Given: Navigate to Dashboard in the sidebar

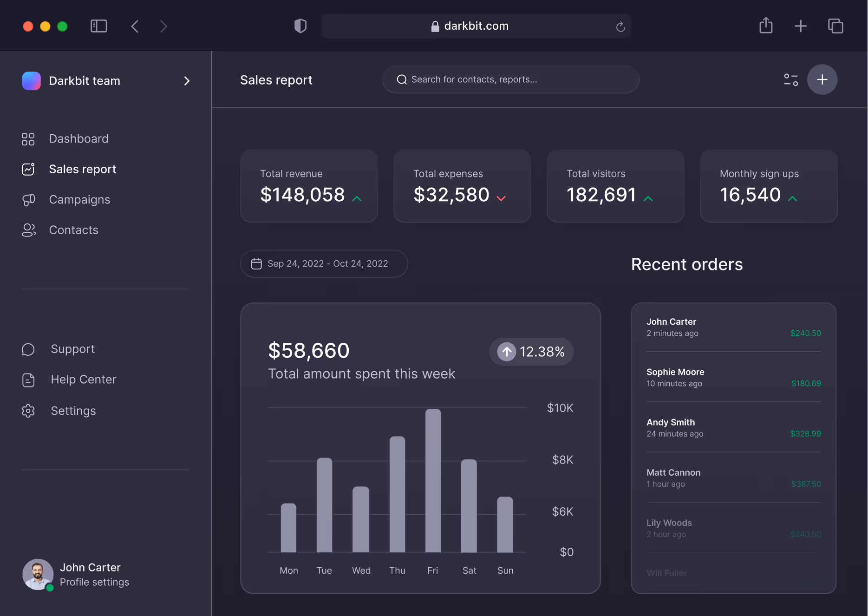Looking at the screenshot, I should [x=78, y=138].
